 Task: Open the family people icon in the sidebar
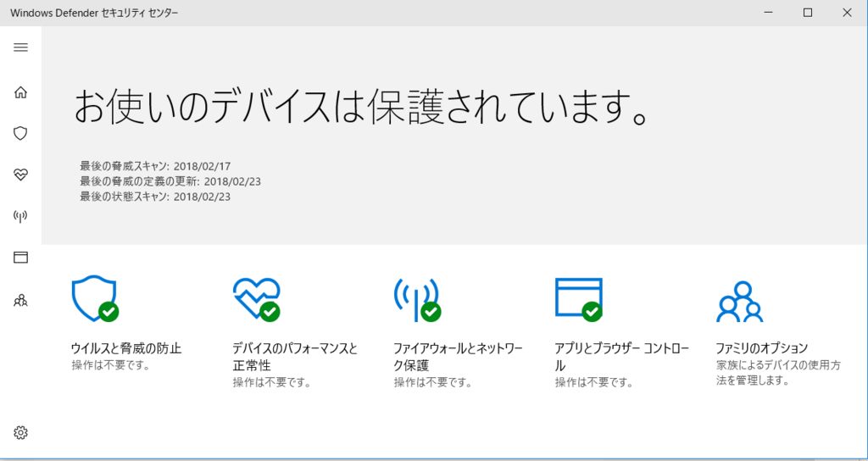point(20,301)
